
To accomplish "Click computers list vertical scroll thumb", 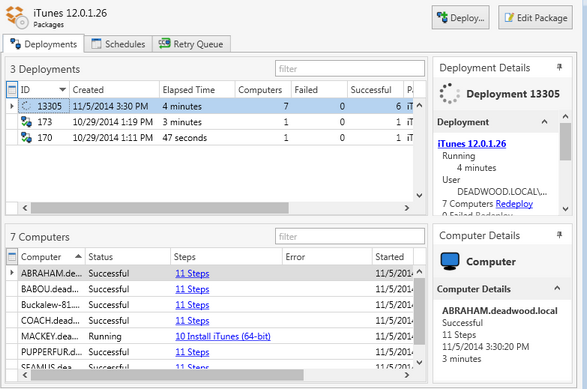I will click(419, 311).
